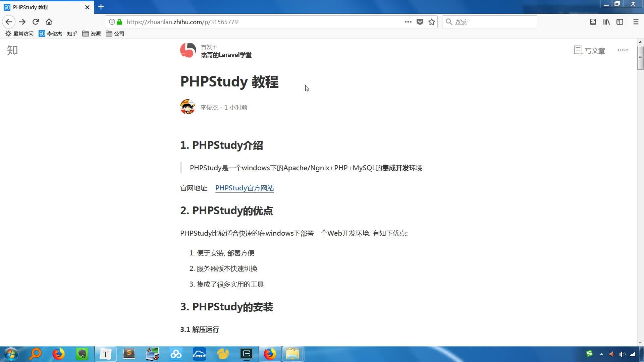Open the 263 cloud app in taskbar
This screenshot has height=362, width=644.
[x=200, y=354]
